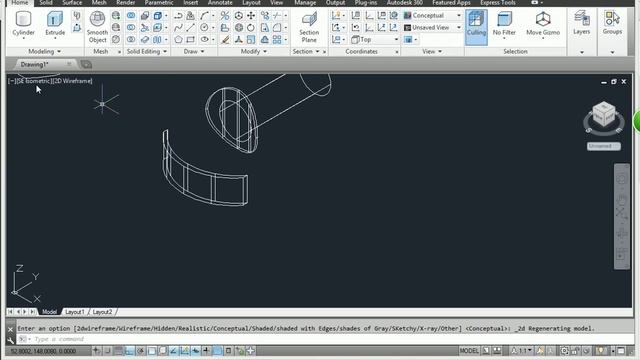Click the Unnamed UCS button under ViewCube
Image resolution: width=640 pixels, height=360 pixels.
click(604, 146)
